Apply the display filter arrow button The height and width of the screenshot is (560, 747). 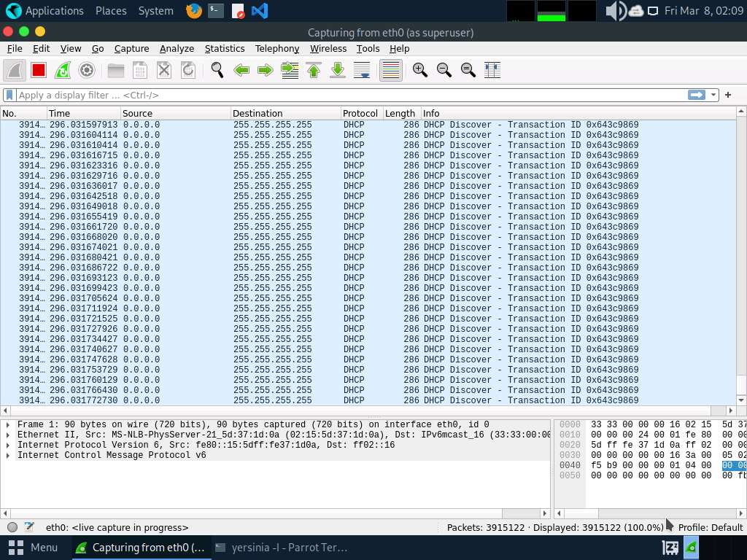(696, 96)
